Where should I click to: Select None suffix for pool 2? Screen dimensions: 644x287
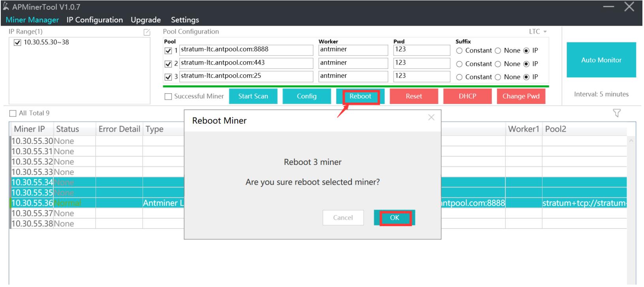click(x=498, y=64)
